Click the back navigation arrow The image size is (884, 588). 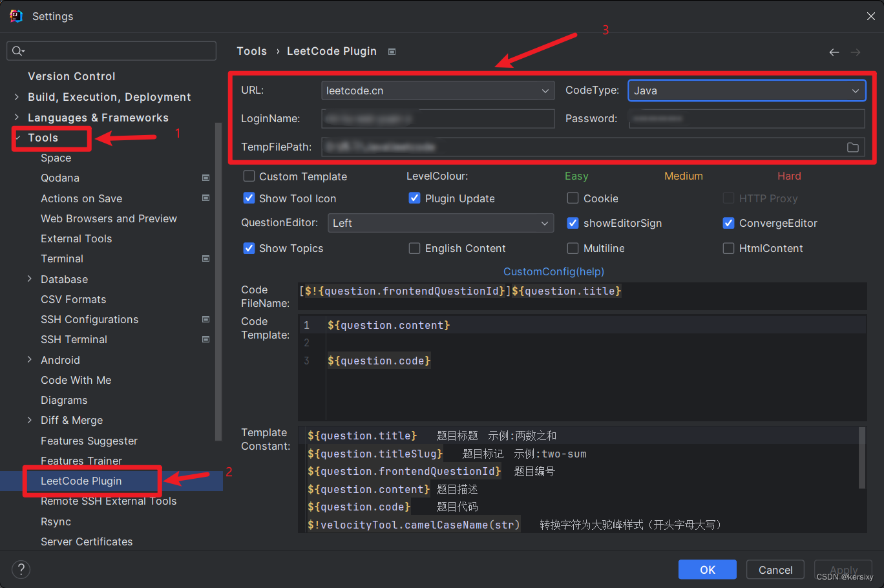[x=834, y=52]
